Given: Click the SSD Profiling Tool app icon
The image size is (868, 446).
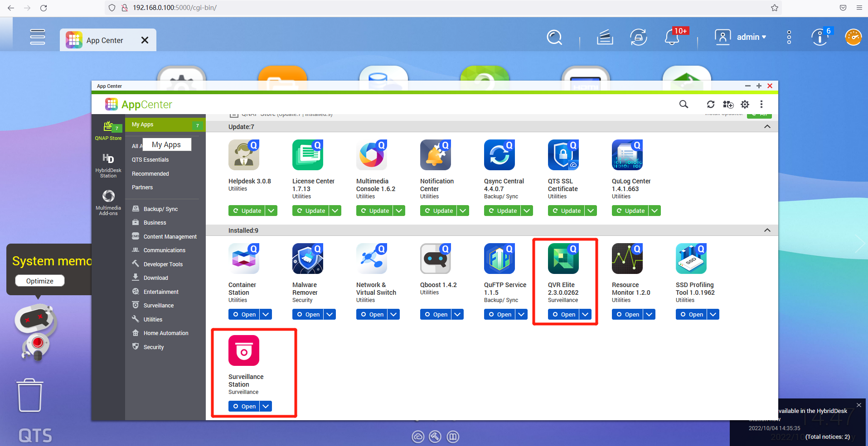Looking at the screenshot, I should (x=691, y=259).
